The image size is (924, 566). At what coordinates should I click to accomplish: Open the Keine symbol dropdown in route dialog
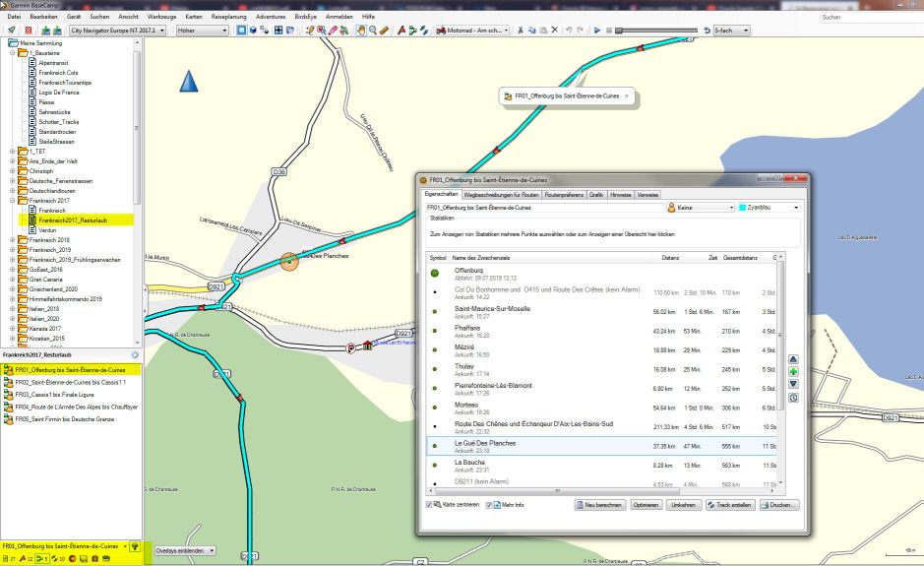click(x=701, y=208)
